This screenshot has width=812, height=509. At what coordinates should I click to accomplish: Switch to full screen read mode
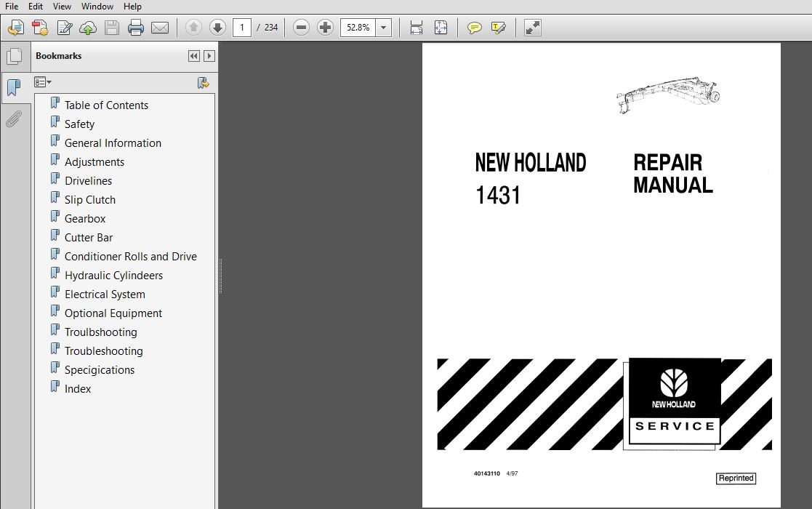click(532, 28)
